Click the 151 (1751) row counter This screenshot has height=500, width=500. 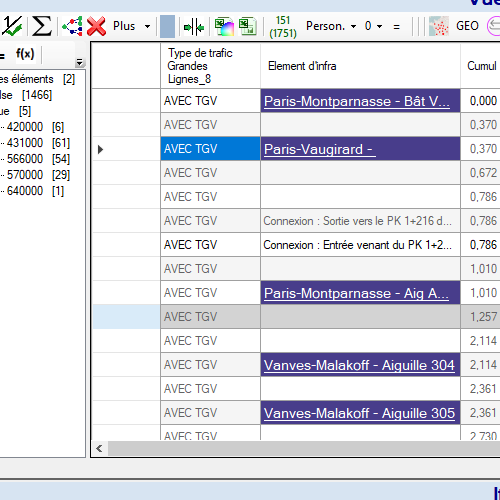point(283,26)
